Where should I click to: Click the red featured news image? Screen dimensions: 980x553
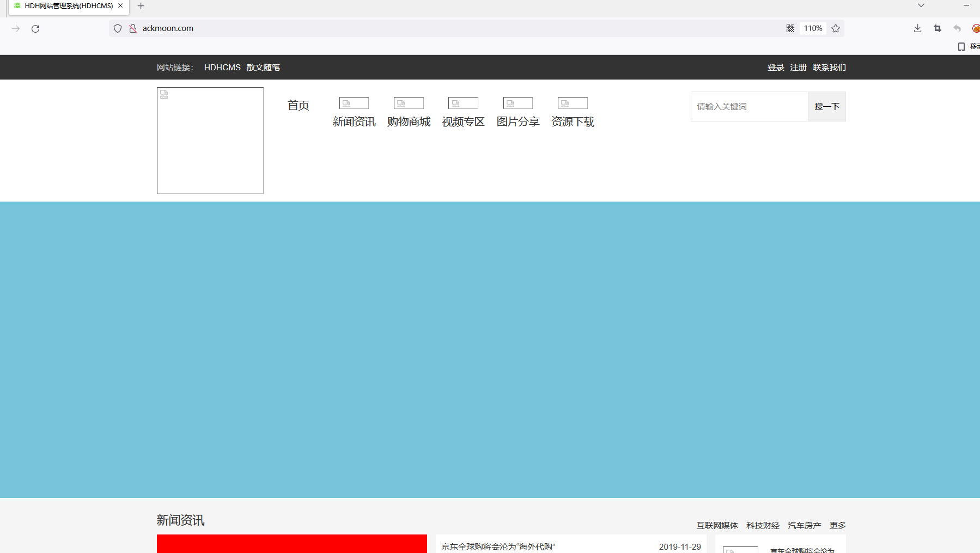click(x=292, y=544)
